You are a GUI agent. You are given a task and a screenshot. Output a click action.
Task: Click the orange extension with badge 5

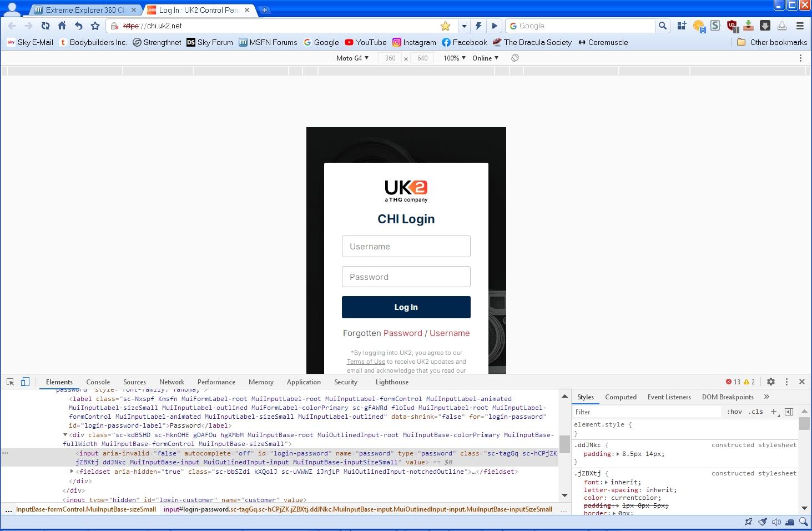point(699,26)
